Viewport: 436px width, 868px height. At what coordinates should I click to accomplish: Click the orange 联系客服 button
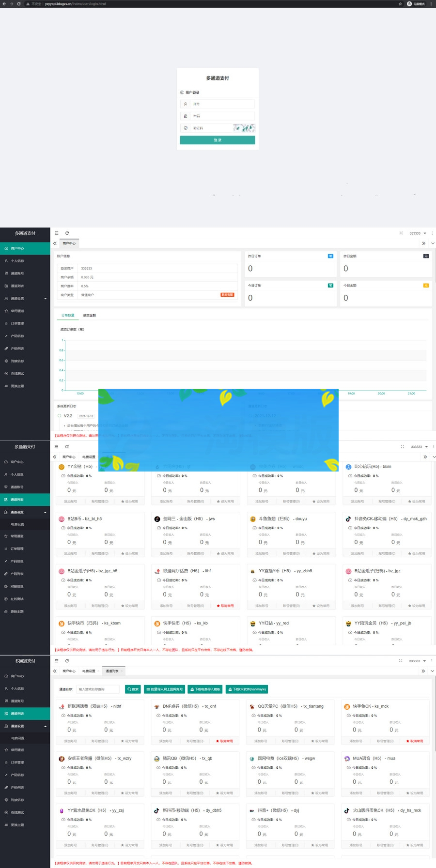coord(227,295)
